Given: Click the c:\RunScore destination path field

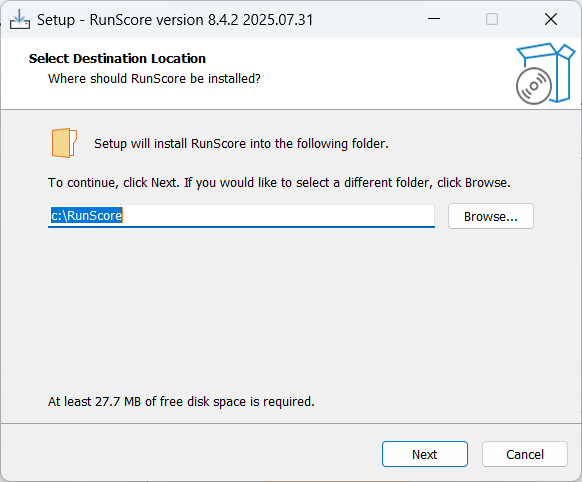Looking at the screenshot, I should point(241,216).
